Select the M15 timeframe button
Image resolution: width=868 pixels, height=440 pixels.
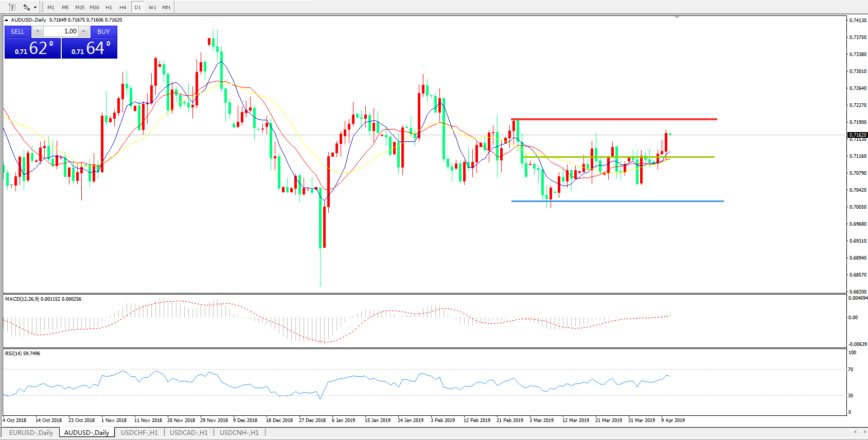pos(80,7)
